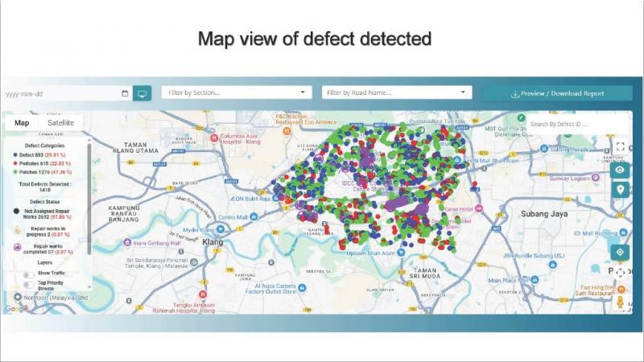Toggle defect visibility with eye button
644x362 pixels.
(620, 170)
